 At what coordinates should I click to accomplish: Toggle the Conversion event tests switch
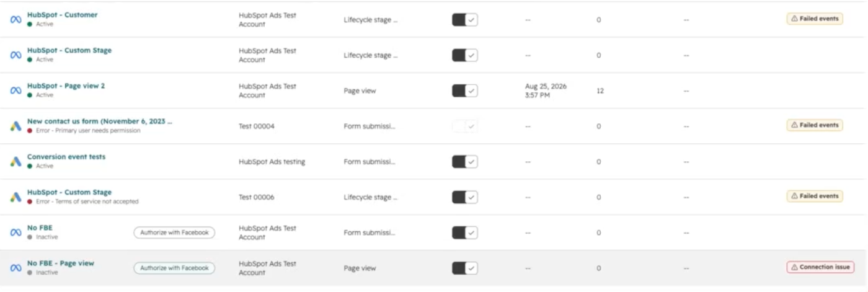(465, 162)
